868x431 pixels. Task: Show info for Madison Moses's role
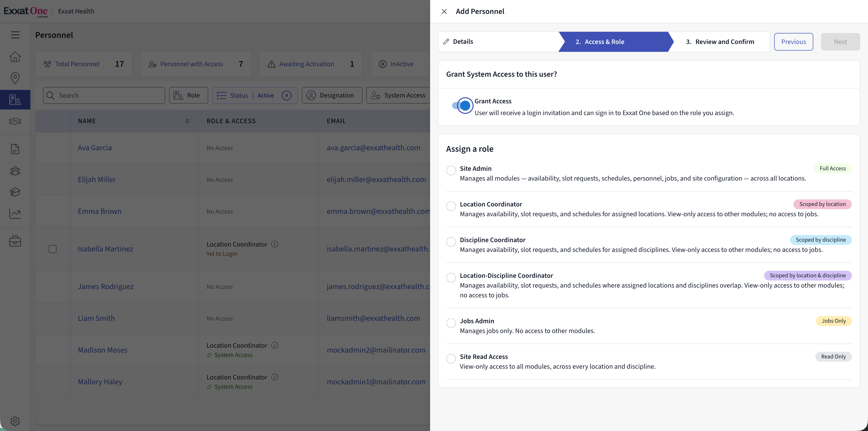click(x=275, y=345)
